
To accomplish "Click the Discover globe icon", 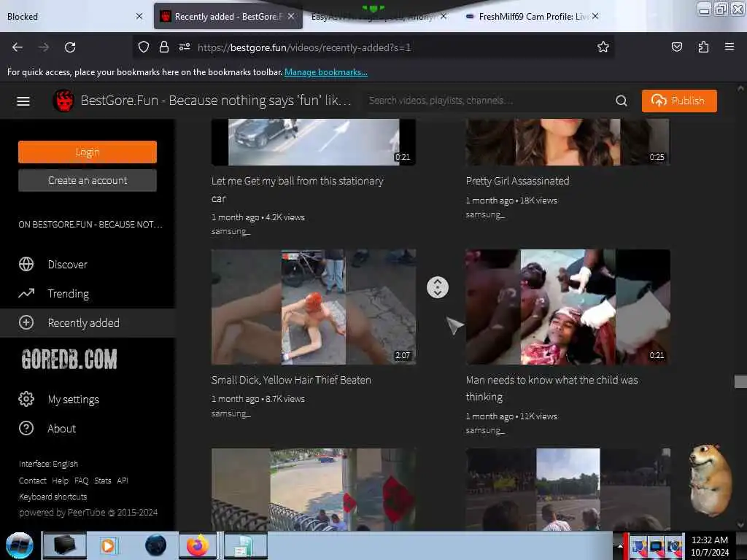I will pos(26,264).
